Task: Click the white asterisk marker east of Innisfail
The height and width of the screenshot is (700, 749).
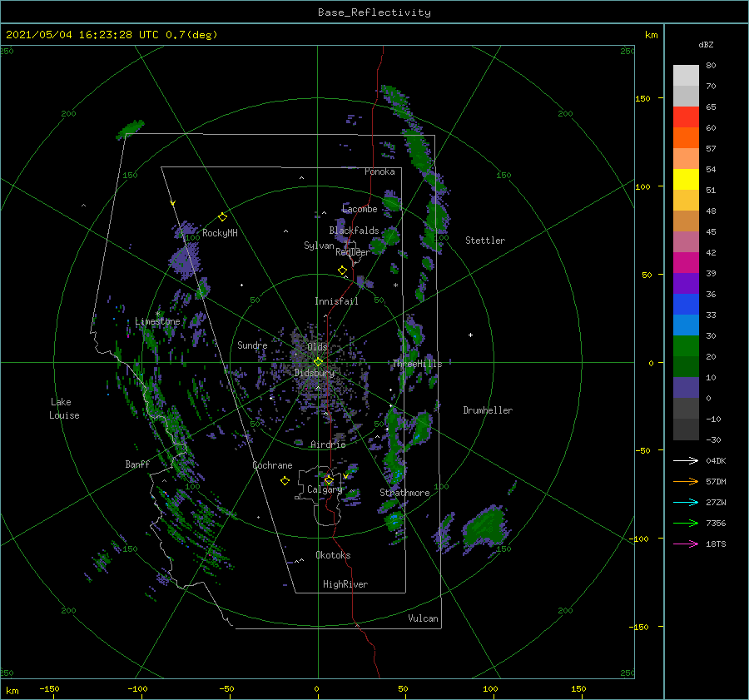Action: (395, 285)
